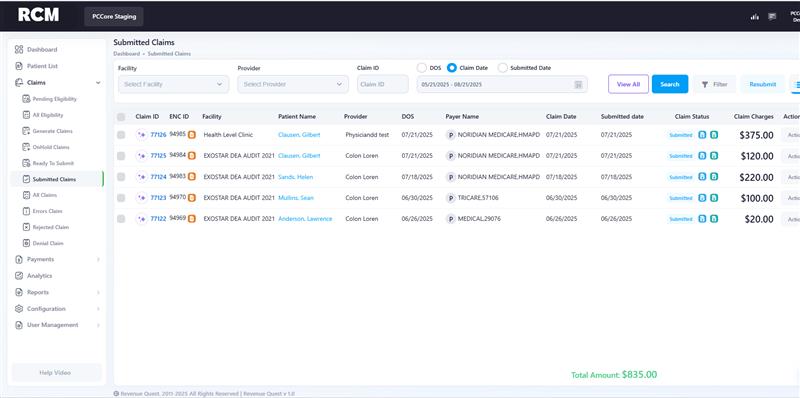Click the sparkle icon beside claim 77123
This screenshot has height=398, width=800.
[141, 198]
